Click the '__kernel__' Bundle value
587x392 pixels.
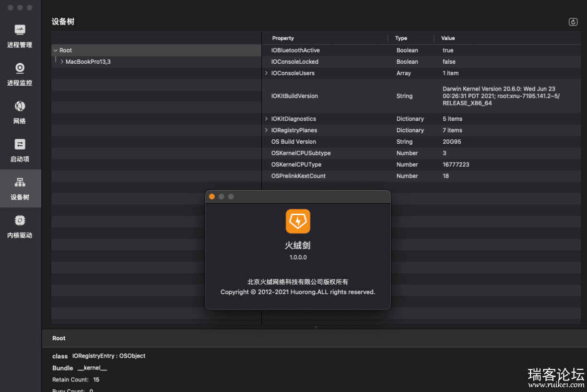coord(92,368)
